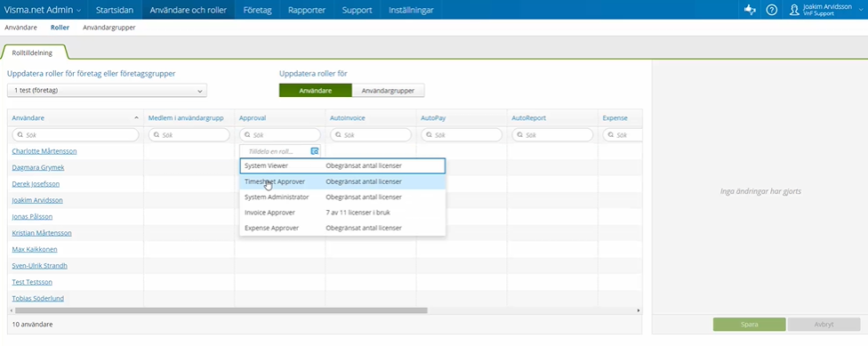
Task: Choose Invoice Approver role from list
Action: click(342, 213)
